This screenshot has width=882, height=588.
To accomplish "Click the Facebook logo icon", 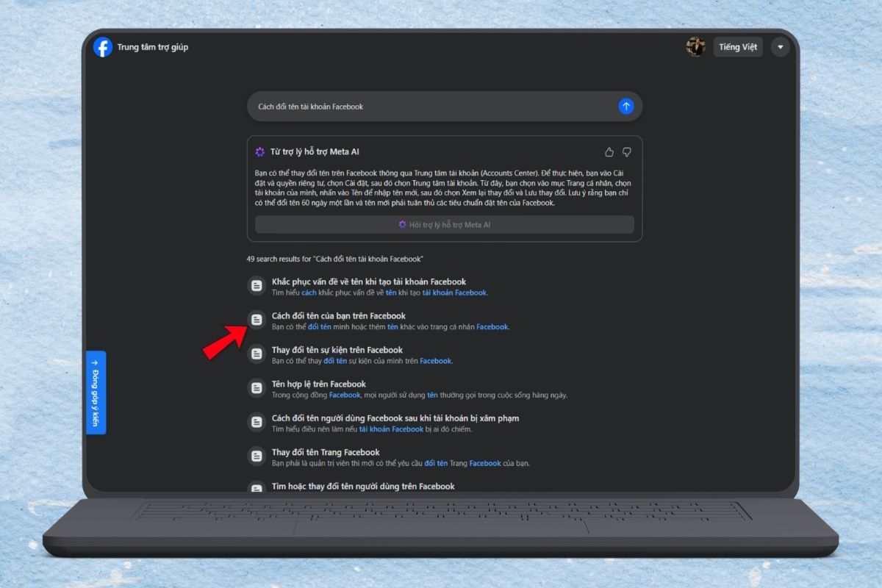I will [103, 47].
